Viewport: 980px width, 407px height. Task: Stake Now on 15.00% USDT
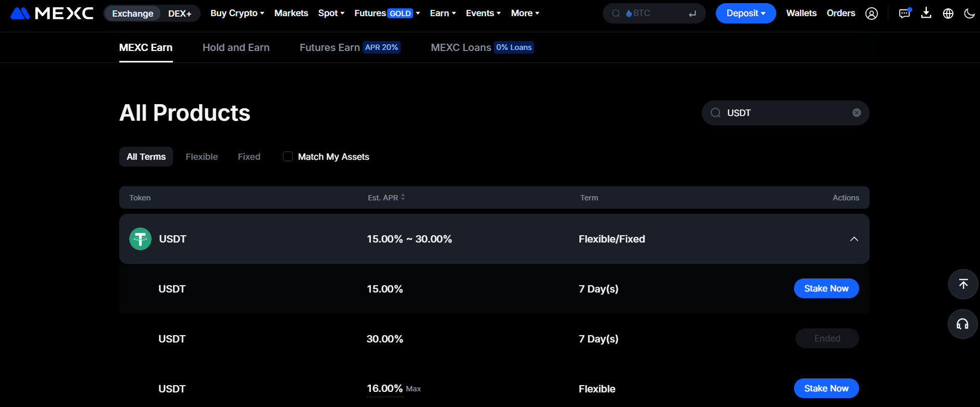click(826, 288)
